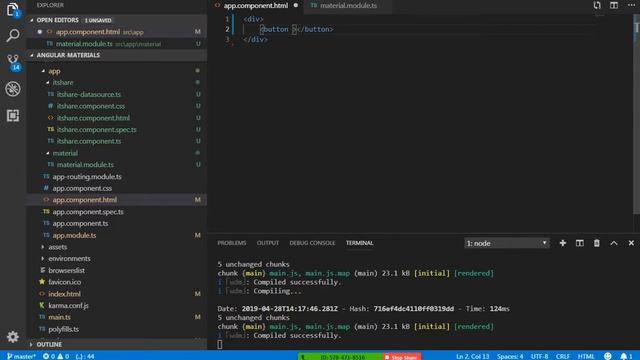The height and width of the screenshot is (360, 640).
Task: Open the DEBUG CONSOLE panel tab
Action: [x=312, y=243]
